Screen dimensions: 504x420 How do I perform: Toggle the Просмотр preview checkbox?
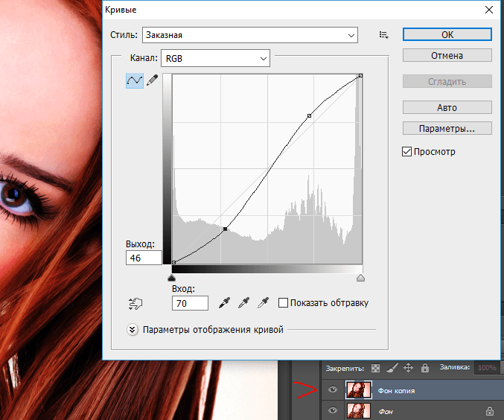(406, 151)
